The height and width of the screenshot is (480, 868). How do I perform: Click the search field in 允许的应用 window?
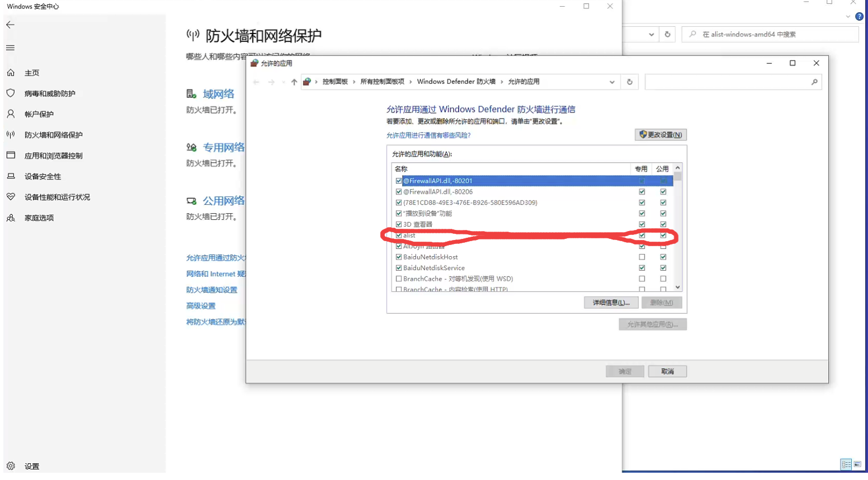tap(727, 82)
